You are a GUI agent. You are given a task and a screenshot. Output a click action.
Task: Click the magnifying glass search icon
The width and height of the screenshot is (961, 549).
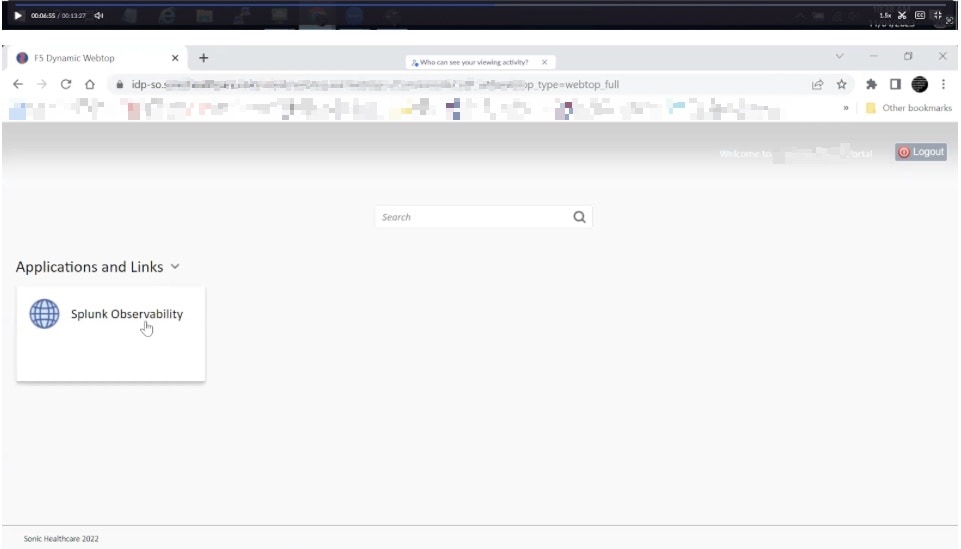point(579,217)
